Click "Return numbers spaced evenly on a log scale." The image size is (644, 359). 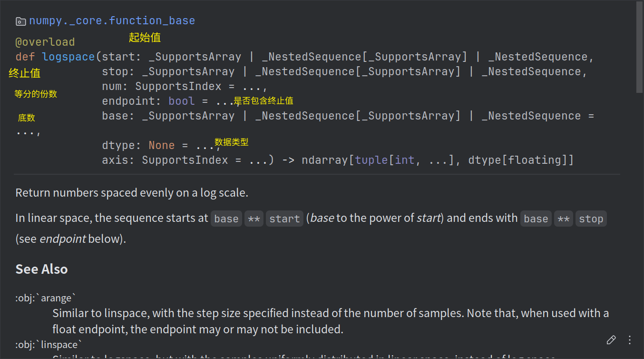pyautogui.click(x=132, y=193)
